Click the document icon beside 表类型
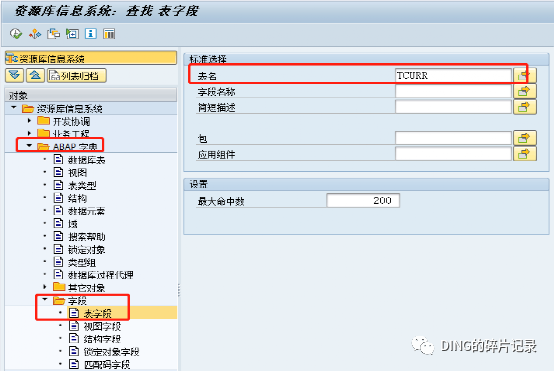554x371 pixels. coord(58,185)
